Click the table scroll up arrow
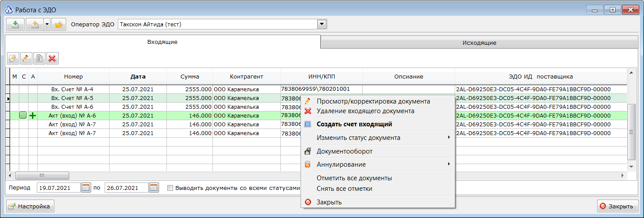644x218 pixels. pyautogui.click(x=631, y=72)
